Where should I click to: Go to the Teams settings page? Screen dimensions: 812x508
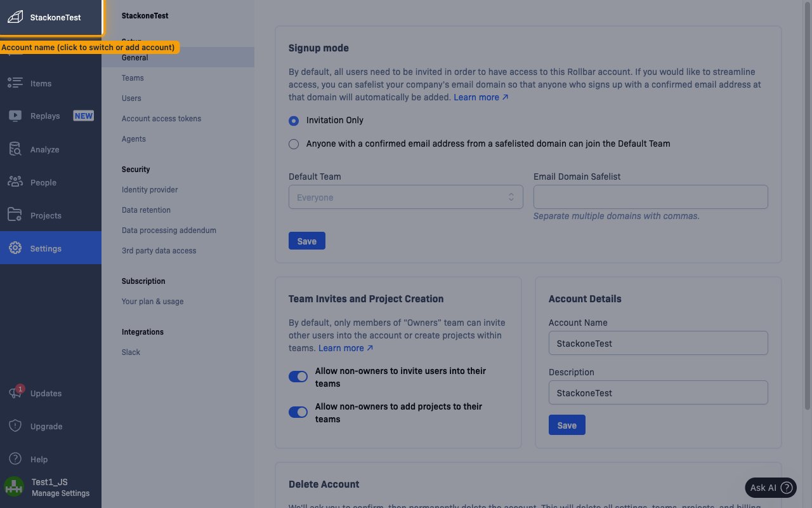point(133,78)
